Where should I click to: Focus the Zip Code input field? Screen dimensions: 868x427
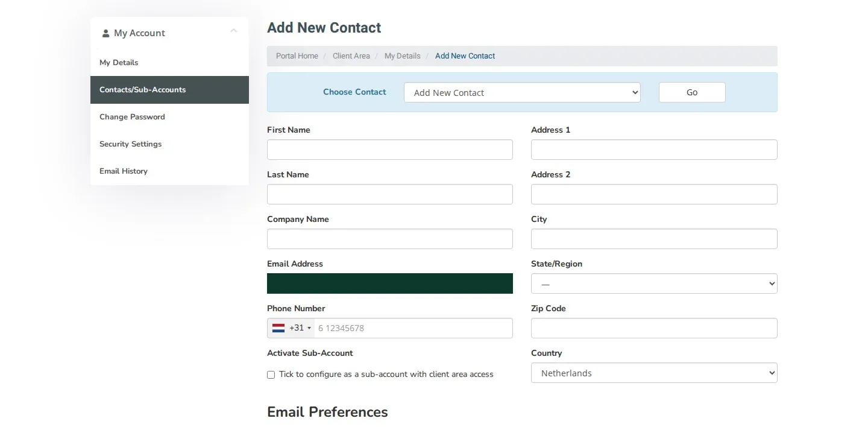pos(654,328)
